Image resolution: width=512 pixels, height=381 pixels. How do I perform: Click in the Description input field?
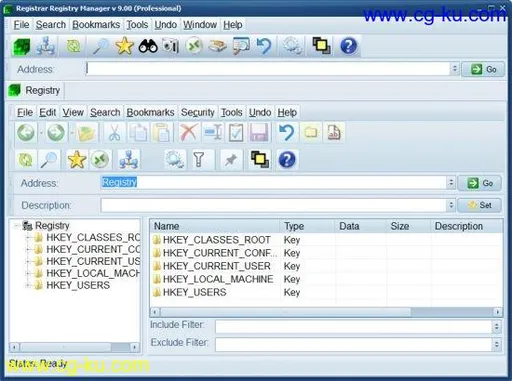tap(273, 205)
